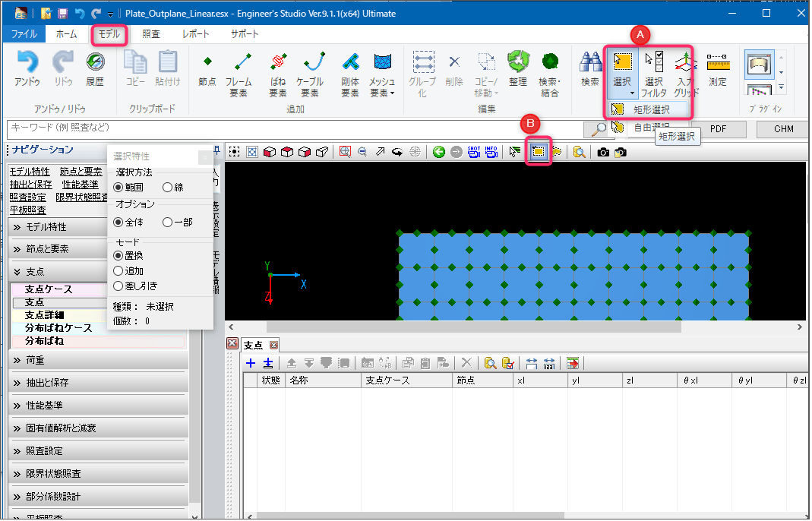Open the PDF help button
This screenshot has width=812, height=521.
tap(719, 129)
